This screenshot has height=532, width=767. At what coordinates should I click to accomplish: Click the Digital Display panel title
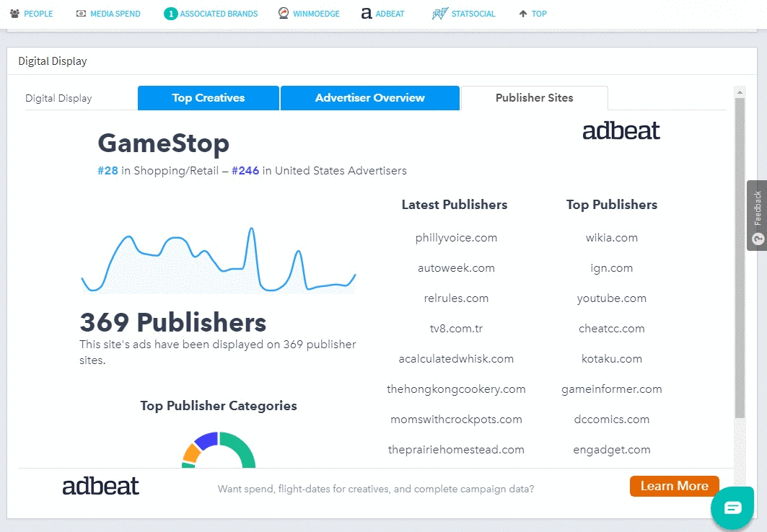pos(53,61)
